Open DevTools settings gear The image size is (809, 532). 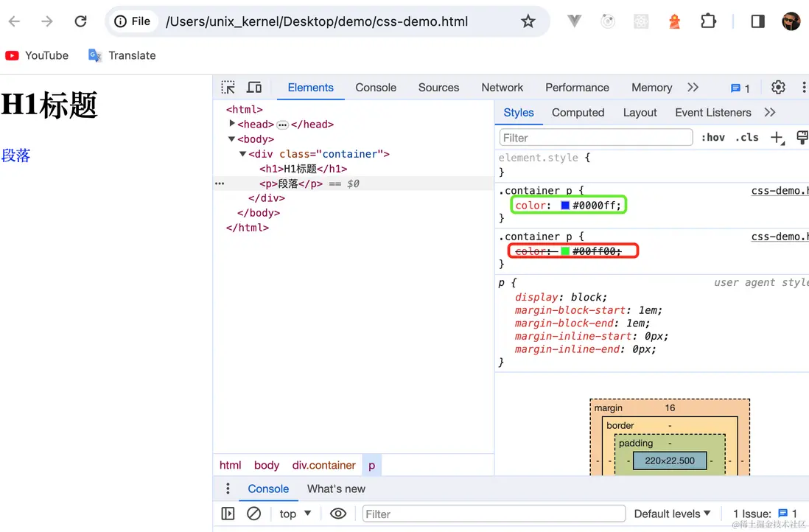778,88
